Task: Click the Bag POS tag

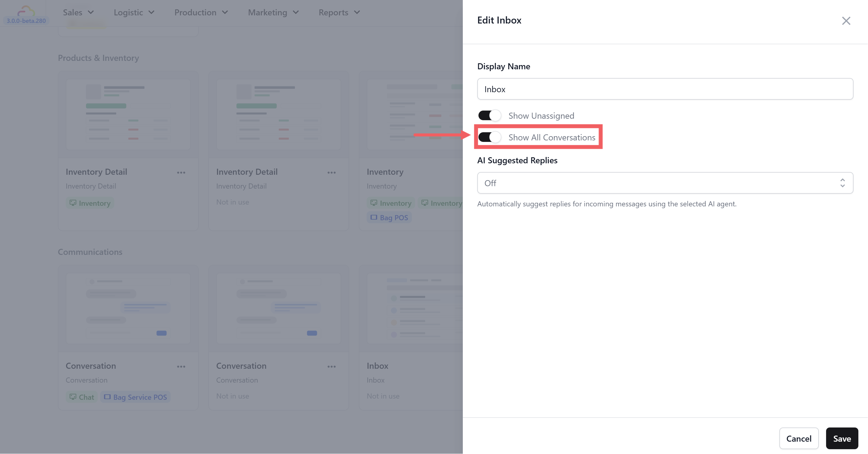Action: tap(389, 218)
